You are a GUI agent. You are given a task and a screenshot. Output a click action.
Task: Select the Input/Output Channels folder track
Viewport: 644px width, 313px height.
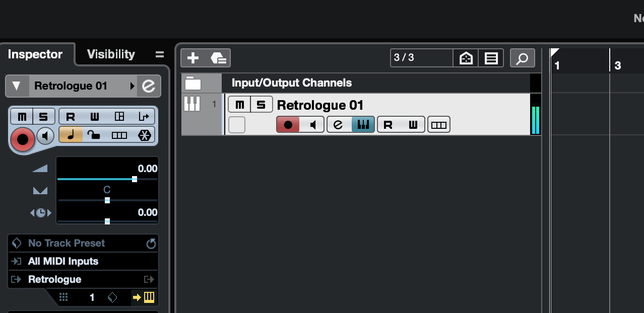pos(292,83)
